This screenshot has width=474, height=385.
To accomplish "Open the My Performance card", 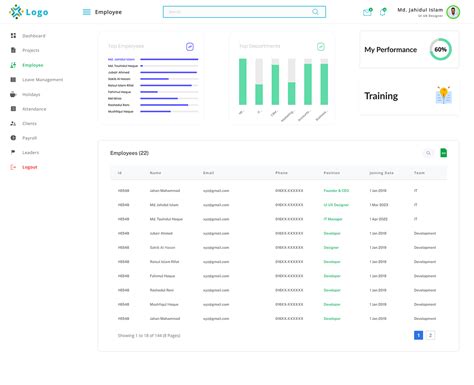I will point(409,50).
